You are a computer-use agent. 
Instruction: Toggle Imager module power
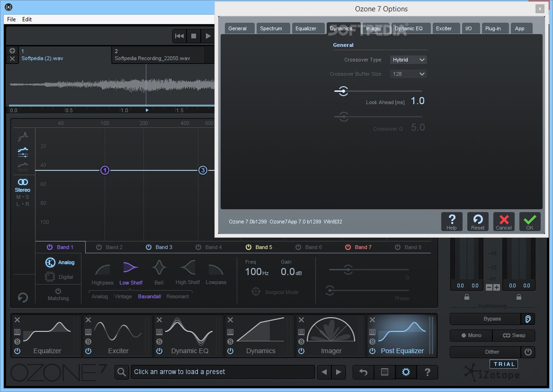pos(301,351)
